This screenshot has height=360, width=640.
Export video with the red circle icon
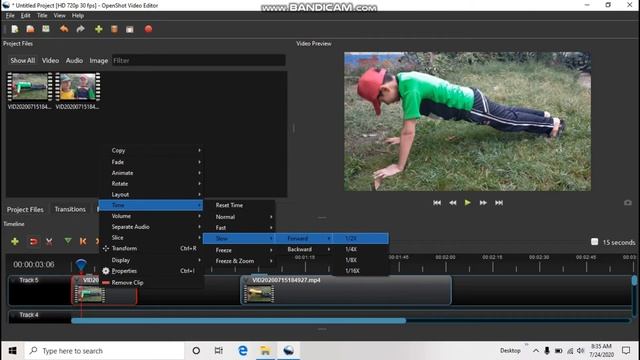pyautogui.click(x=149, y=29)
